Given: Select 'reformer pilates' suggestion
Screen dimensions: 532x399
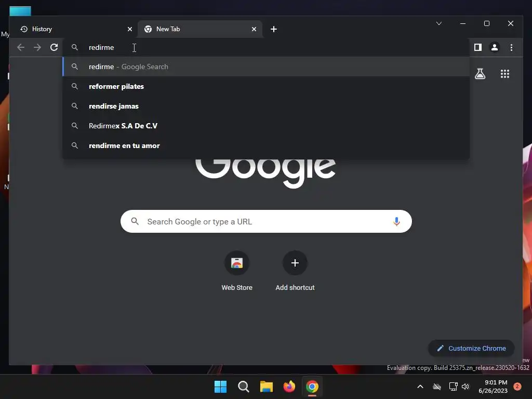Looking at the screenshot, I should tap(266, 86).
